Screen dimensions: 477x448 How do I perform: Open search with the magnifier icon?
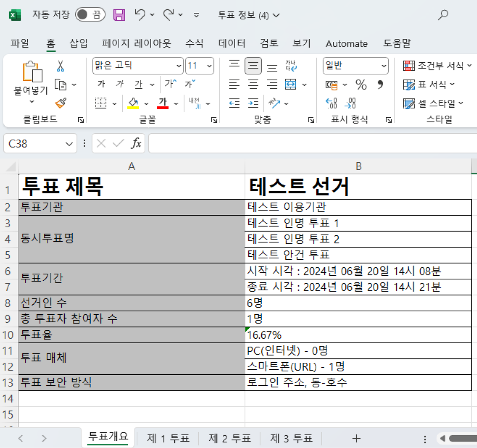point(443,15)
